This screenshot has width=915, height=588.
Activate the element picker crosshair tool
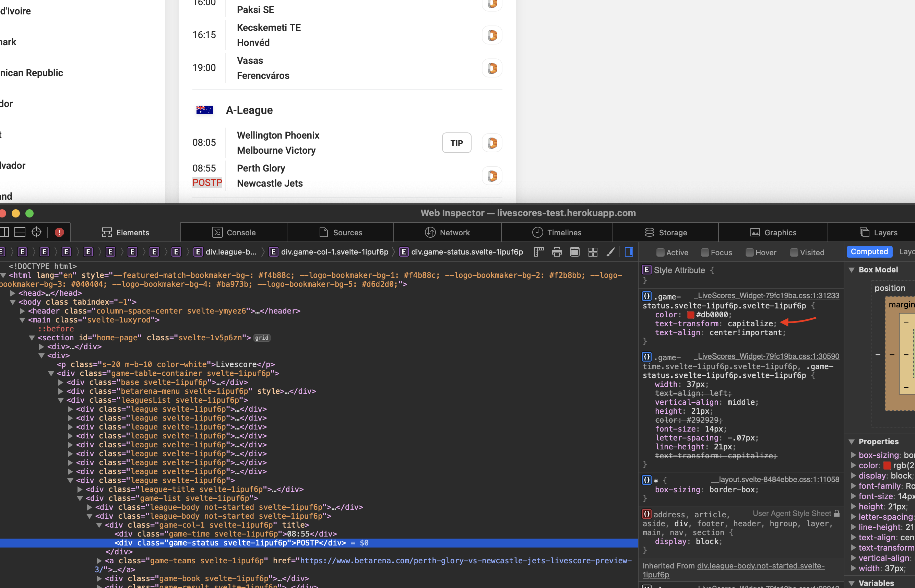[36, 232]
